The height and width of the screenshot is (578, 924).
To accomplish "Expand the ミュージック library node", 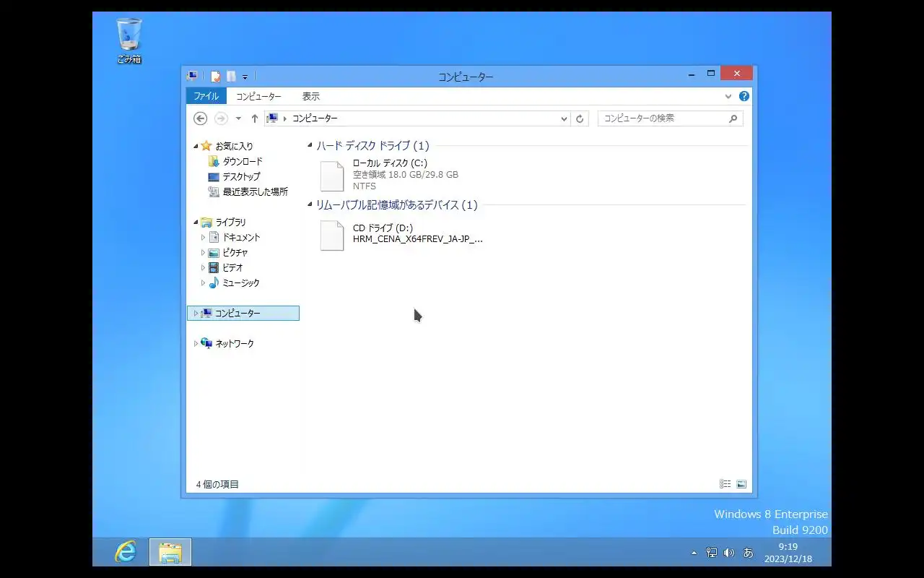I will (x=203, y=283).
